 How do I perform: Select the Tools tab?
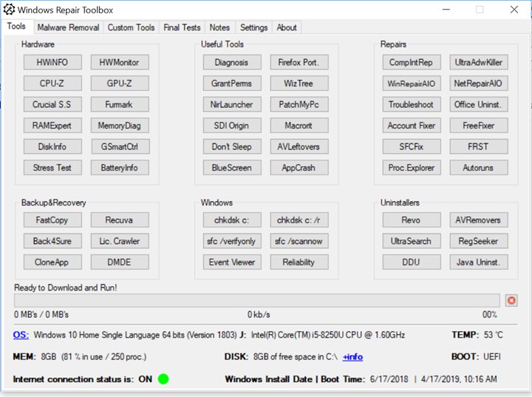tap(16, 27)
